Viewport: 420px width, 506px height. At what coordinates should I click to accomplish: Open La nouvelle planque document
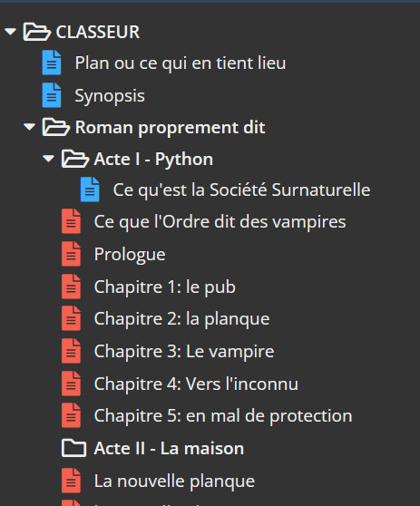click(x=174, y=481)
